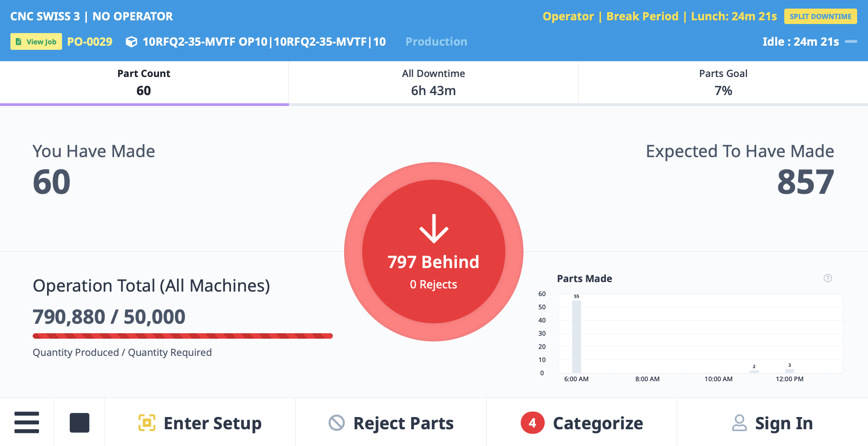Click the Operator link
Screen dimensions: 868x446
pos(568,16)
